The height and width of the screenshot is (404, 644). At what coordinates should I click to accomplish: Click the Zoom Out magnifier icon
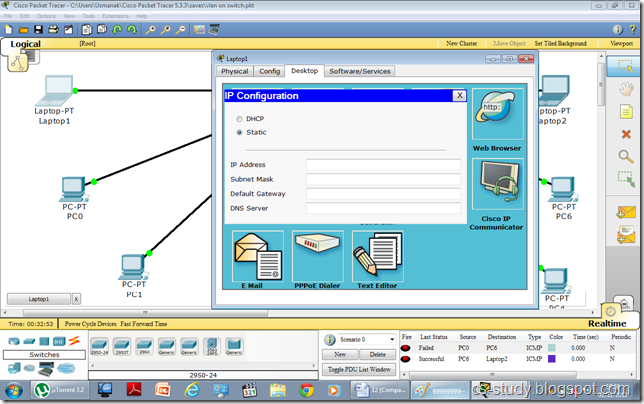[x=180, y=30]
